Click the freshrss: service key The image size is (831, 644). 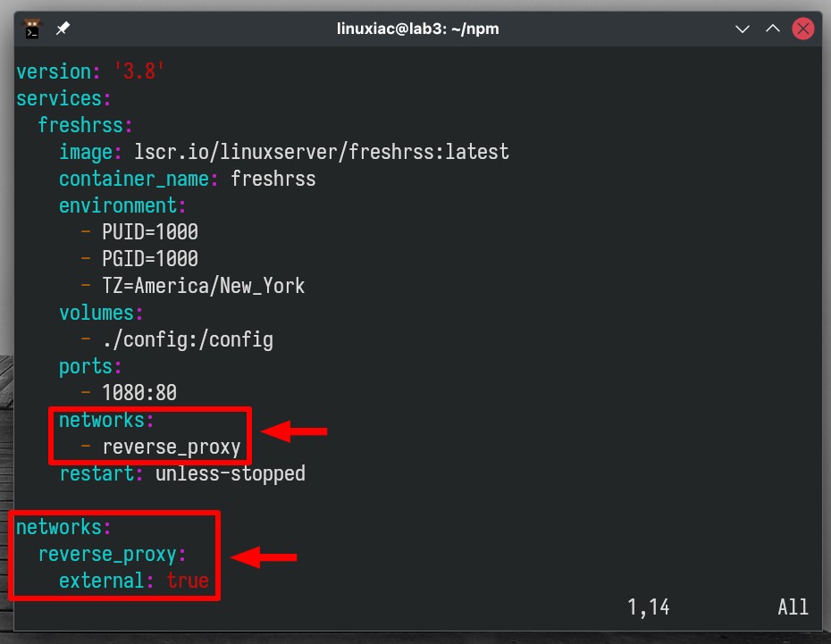(x=85, y=125)
